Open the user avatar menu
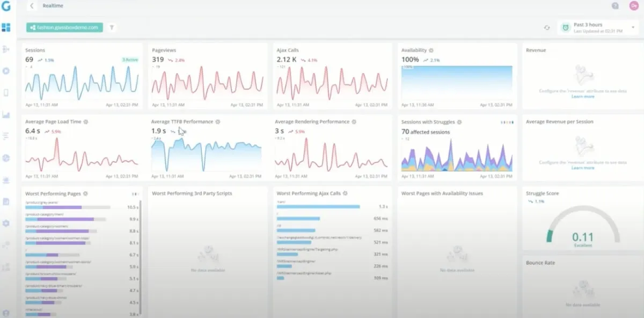Image resolution: width=644 pixels, height=318 pixels. (x=634, y=6)
